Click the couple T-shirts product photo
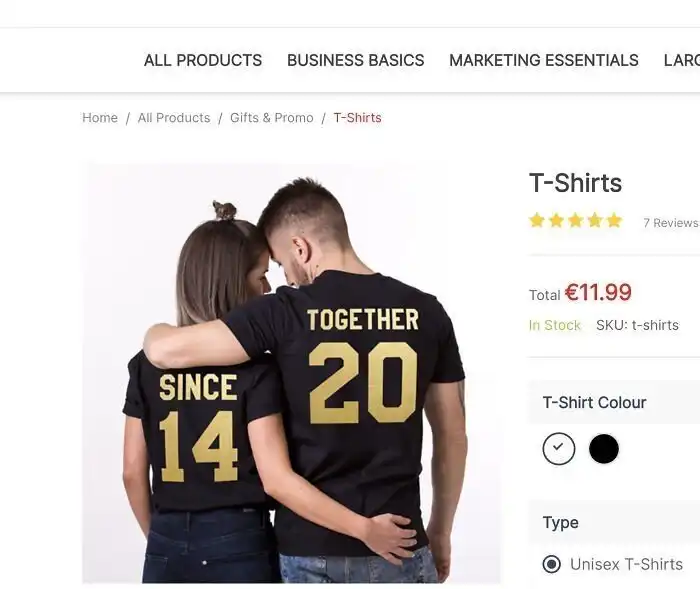700x589 pixels. (291, 372)
